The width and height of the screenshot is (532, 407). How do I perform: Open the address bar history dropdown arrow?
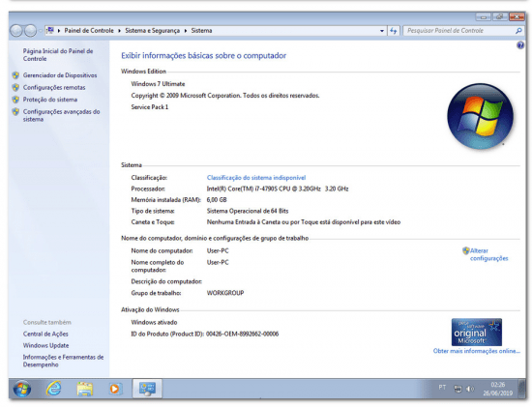(382, 31)
